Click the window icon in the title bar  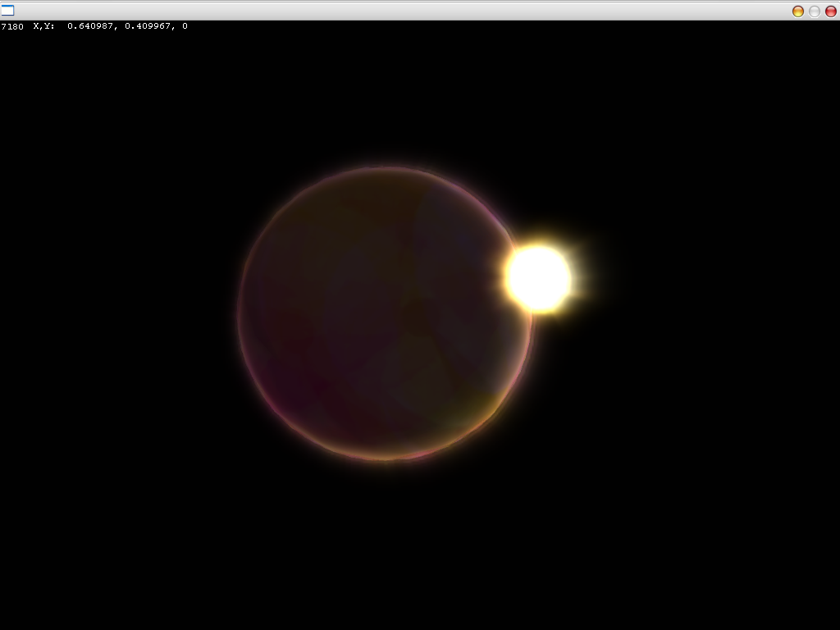point(7,11)
